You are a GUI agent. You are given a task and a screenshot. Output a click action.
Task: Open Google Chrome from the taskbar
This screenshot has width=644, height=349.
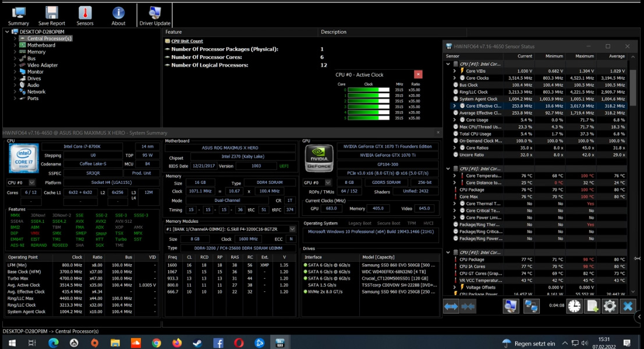click(x=157, y=343)
